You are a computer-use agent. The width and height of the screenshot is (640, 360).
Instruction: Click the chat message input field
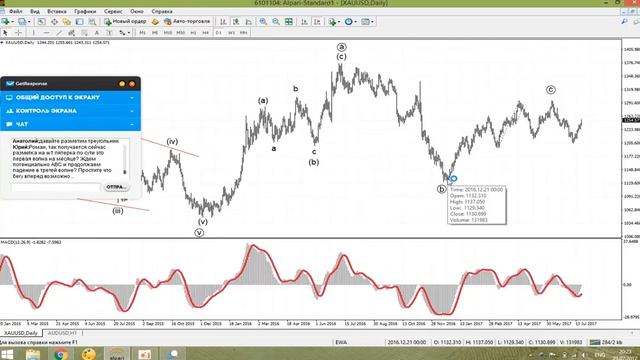56,187
